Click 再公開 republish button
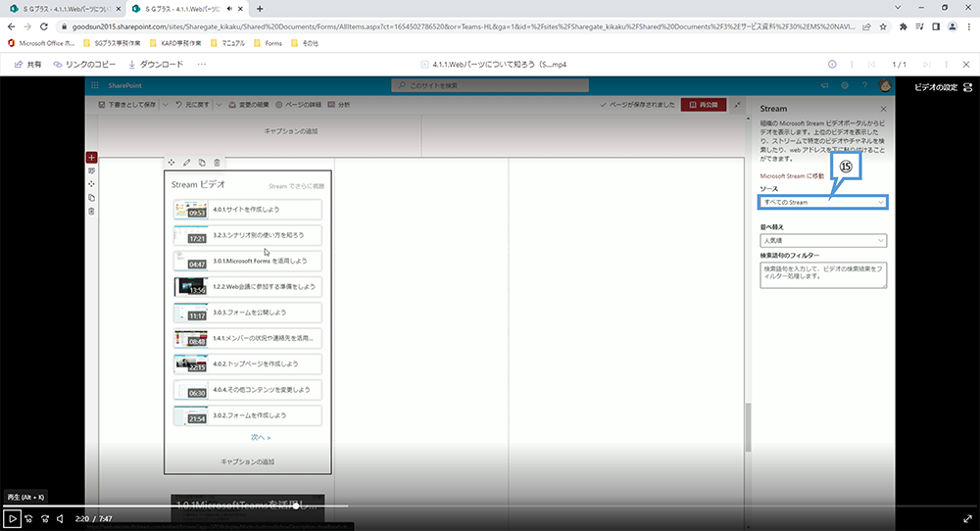 (704, 105)
